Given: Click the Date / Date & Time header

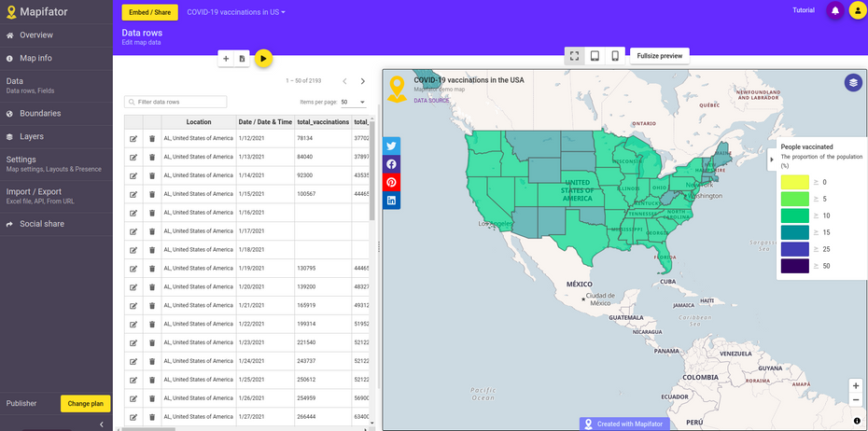Looking at the screenshot, I should pyautogui.click(x=265, y=122).
